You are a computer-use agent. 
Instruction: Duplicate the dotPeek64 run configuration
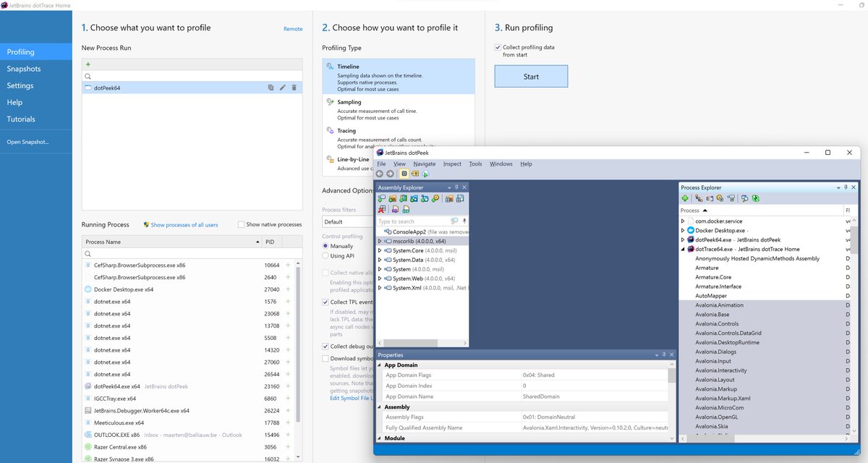click(x=271, y=88)
